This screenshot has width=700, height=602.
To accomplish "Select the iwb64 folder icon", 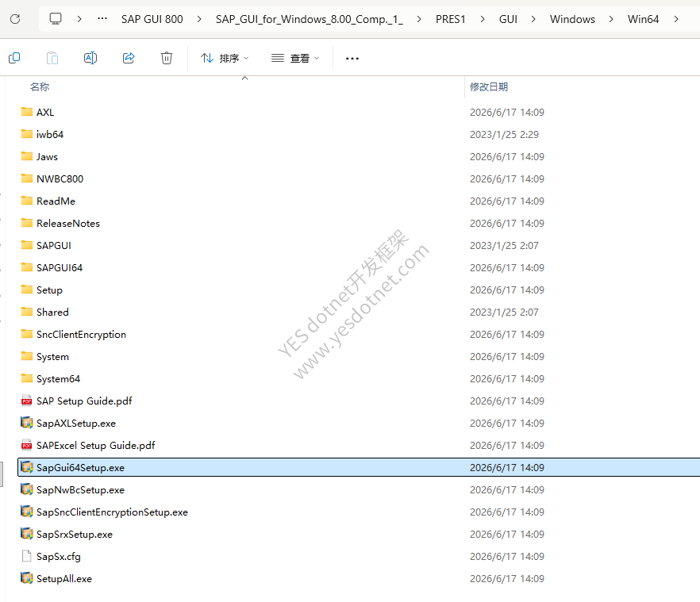I will point(27,134).
